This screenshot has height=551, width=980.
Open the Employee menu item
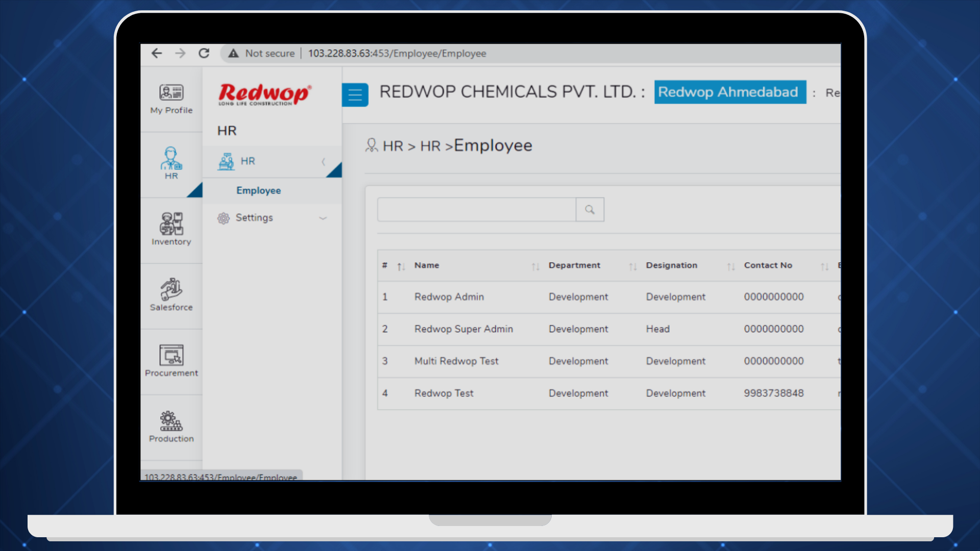(258, 190)
